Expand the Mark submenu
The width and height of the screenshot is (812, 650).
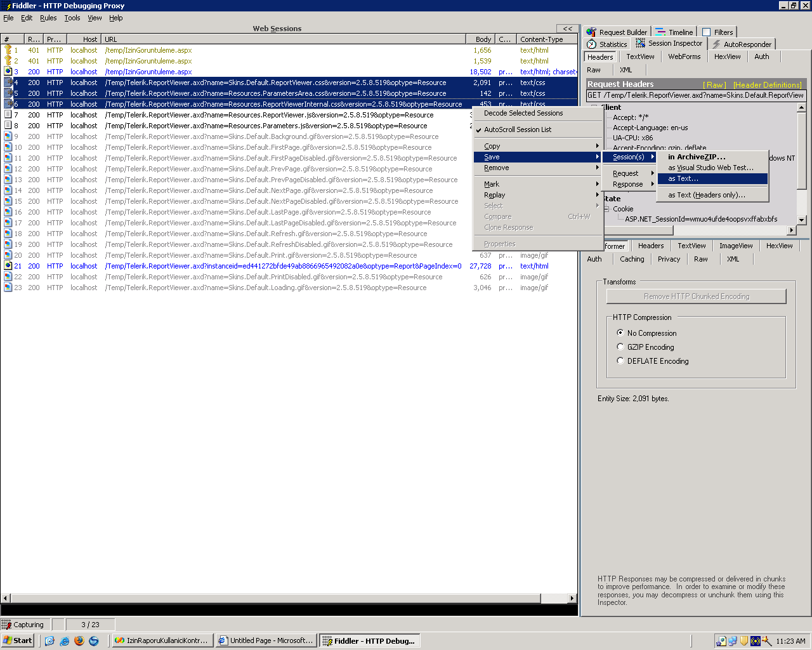tap(538, 184)
